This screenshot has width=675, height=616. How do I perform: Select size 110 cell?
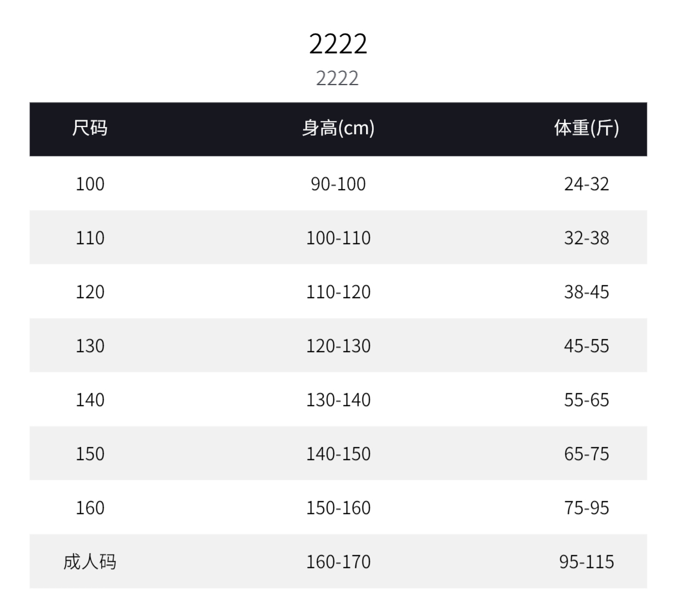[90, 238]
